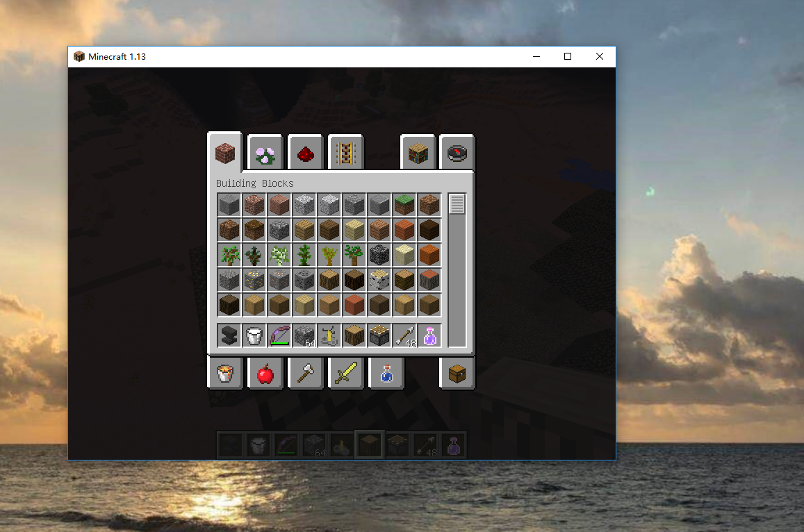Pick the Granite block
The height and width of the screenshot is (532, 804).
(254, 205)
